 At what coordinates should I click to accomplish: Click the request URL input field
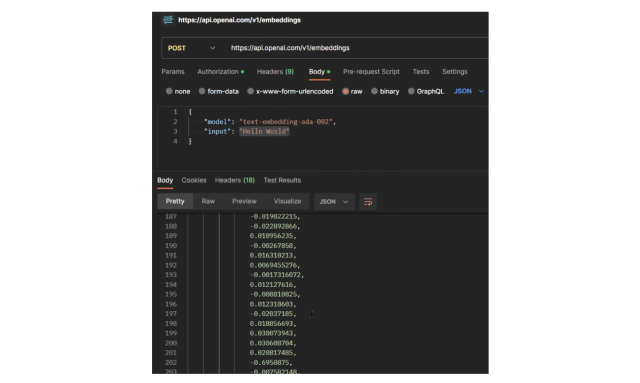point(357,48)
